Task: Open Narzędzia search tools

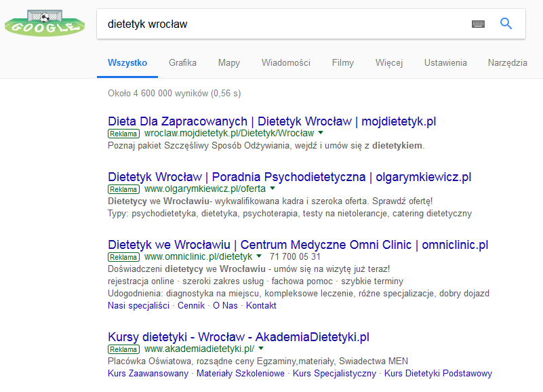Action: tap(507, 63)
